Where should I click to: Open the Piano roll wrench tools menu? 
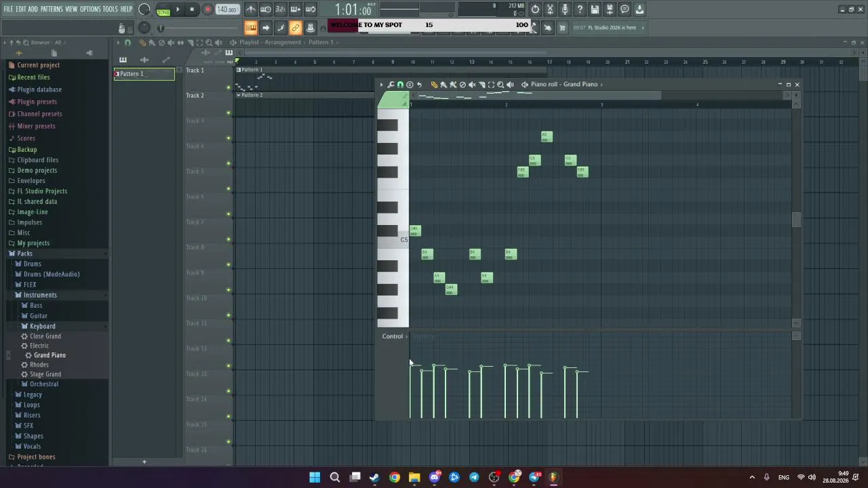391,85
